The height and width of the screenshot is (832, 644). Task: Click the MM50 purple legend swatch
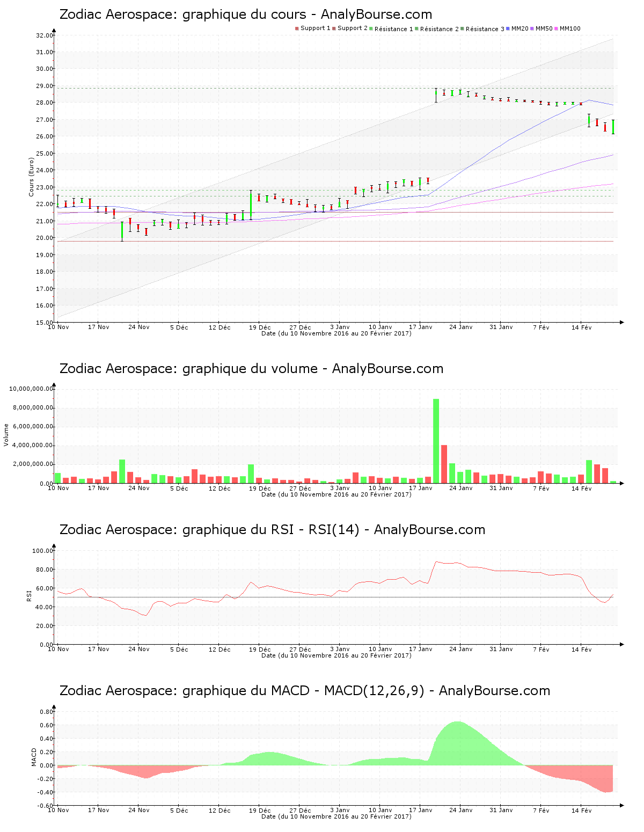coord(532,28)
